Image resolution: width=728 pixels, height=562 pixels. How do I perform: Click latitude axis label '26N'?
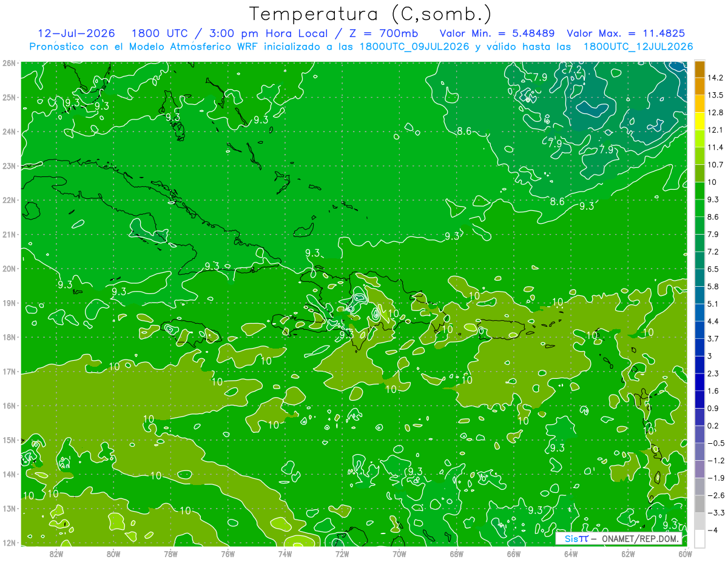coord(8,63)
